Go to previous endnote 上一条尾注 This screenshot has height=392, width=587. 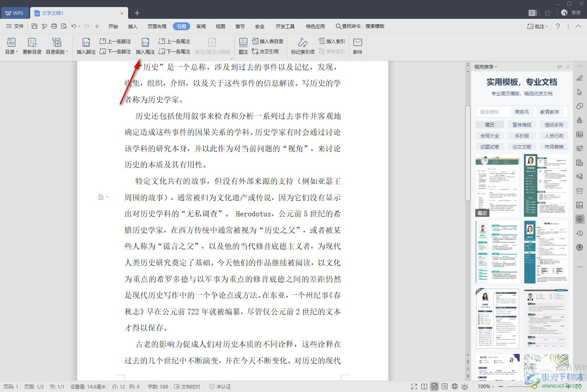point(174,41)
